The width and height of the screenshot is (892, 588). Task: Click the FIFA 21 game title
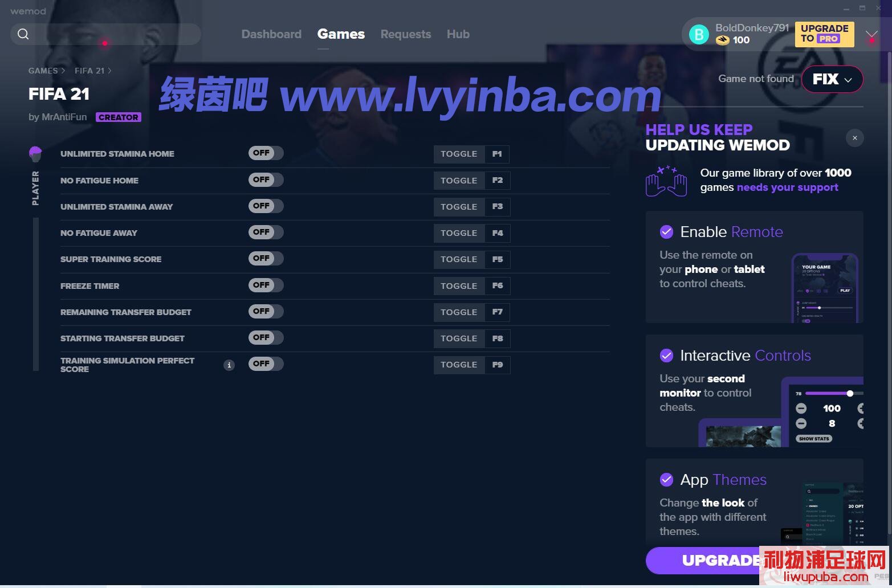(x=59, y=94)
